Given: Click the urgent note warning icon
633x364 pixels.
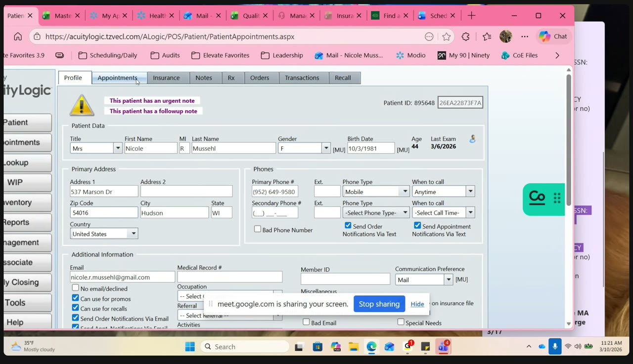Looking at the screenshot, I should point(82,105).
